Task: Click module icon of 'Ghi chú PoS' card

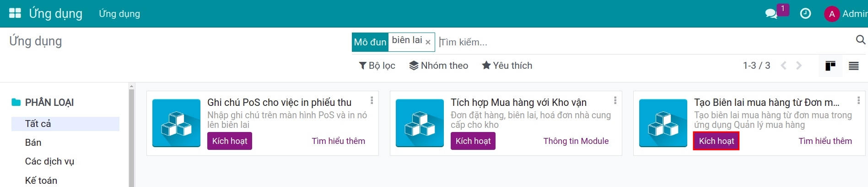Action: (x=177, y=123)
